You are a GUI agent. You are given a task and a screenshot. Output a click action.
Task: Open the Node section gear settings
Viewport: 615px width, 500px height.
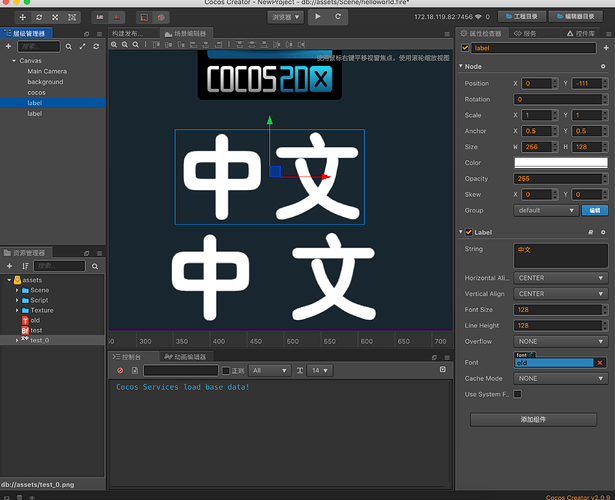click(603, 66)
